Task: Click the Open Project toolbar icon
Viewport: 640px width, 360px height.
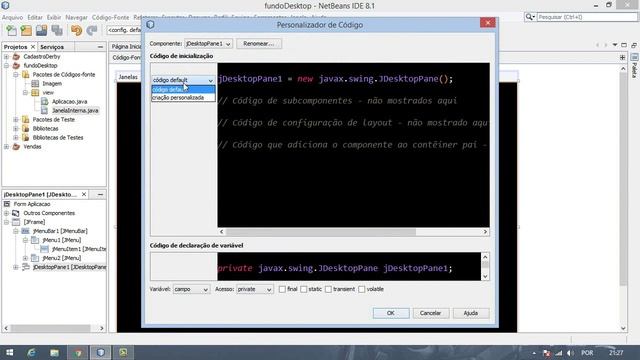Action: (x=41, y=31)
